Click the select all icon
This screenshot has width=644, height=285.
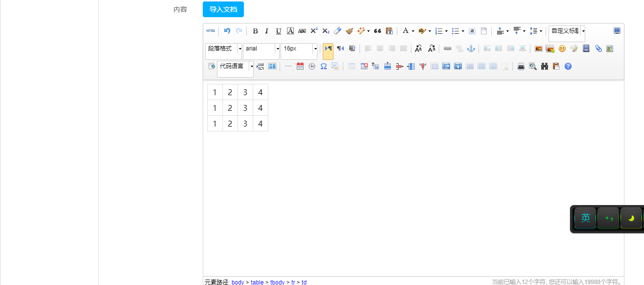472,31
